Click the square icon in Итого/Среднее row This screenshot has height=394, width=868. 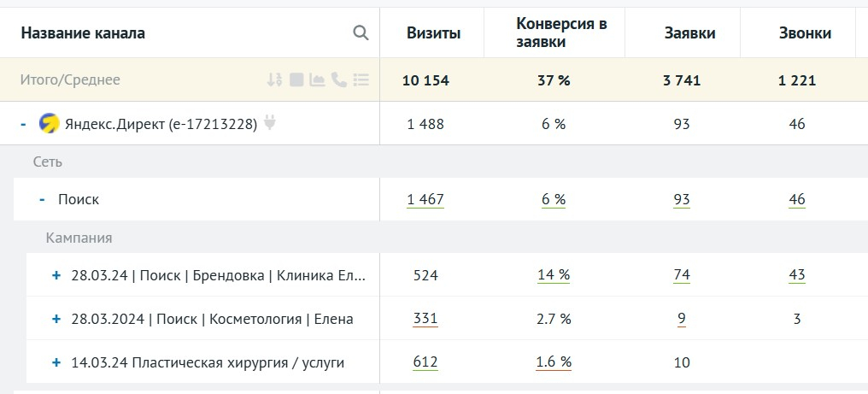296,80
